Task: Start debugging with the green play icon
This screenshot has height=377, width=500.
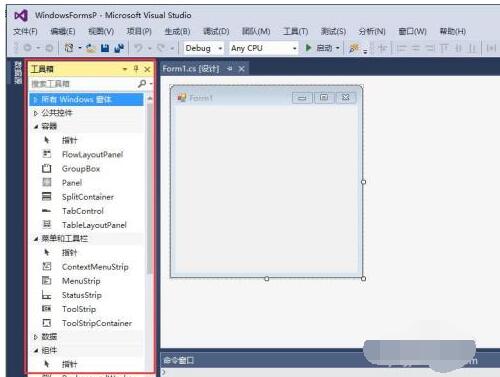Action: (308, 48)
